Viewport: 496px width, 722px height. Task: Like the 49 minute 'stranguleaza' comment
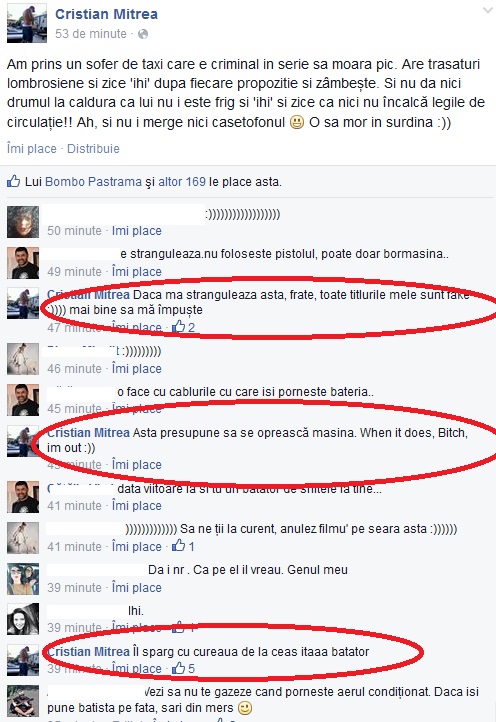(x=137, y=272)
